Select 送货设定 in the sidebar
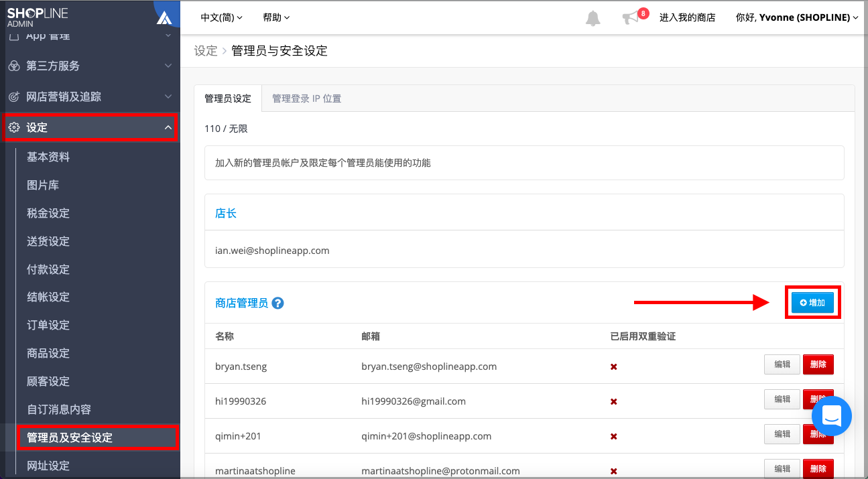Image resolution: width=868 pixels, height=479 pixels. 48,241
